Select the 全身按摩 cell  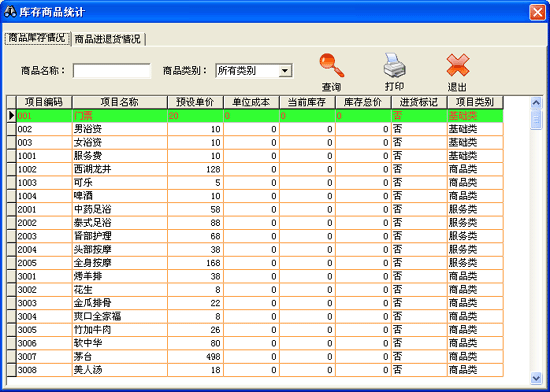120,263
